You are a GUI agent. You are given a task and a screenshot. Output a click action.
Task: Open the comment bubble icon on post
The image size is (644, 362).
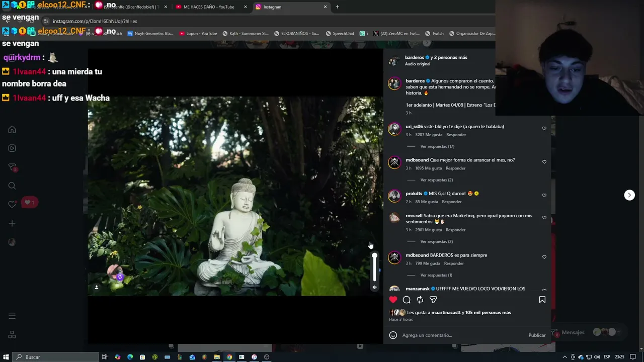(x=407, y=300)
